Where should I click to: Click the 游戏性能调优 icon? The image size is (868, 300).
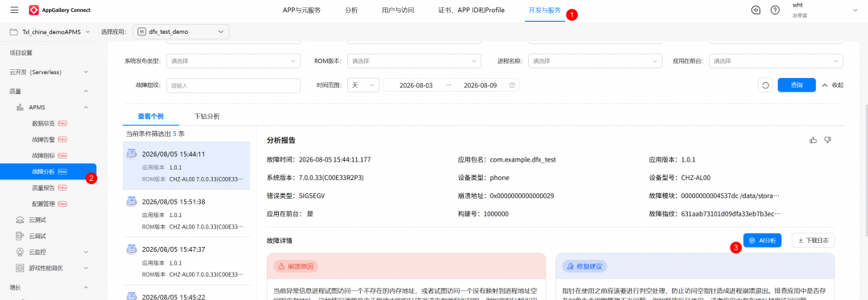(x=20, y=268)
